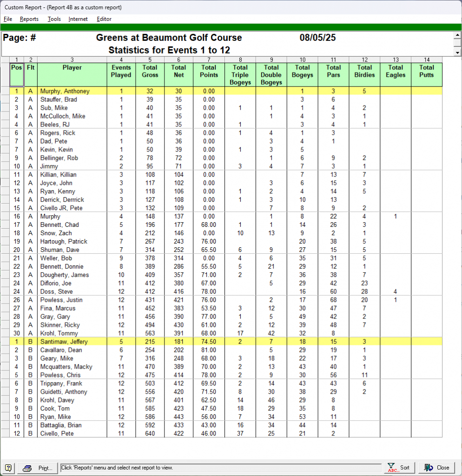
Task: Click the Close door icon
Action: point(428,468)
